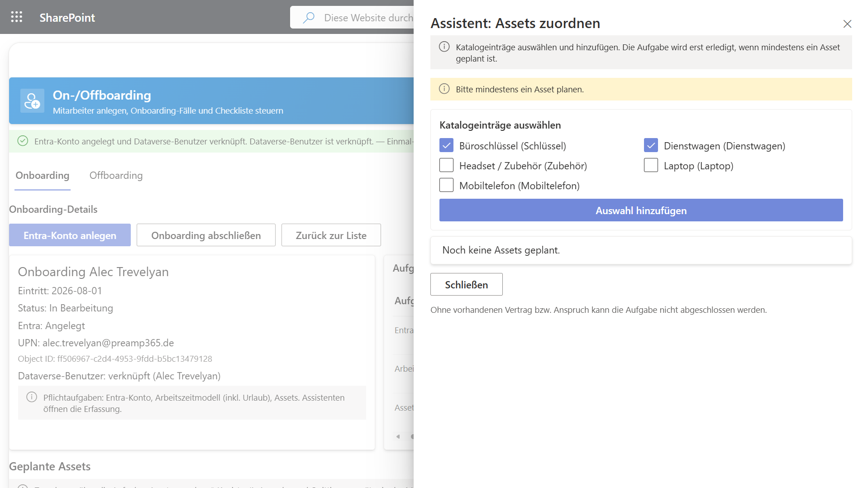Screen dimensions: 868x488
Task: Click the Object ID text line
Action: click(x=115, y=359)
